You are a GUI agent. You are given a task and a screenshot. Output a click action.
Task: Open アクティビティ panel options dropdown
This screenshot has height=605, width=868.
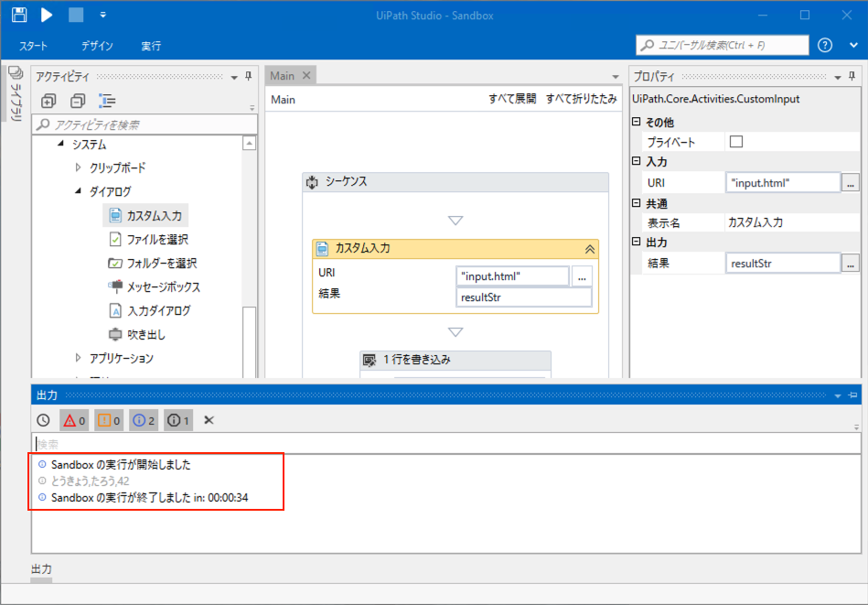234,77
